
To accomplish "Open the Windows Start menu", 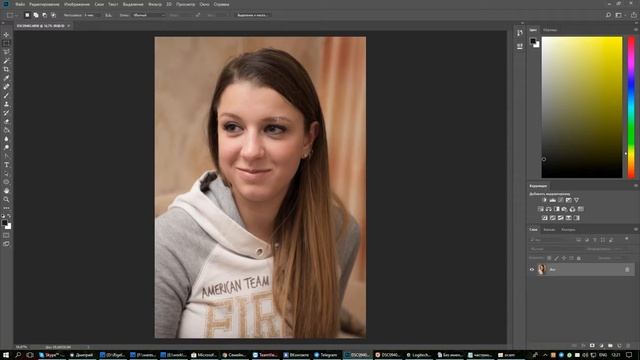I will tap(6, 355).
